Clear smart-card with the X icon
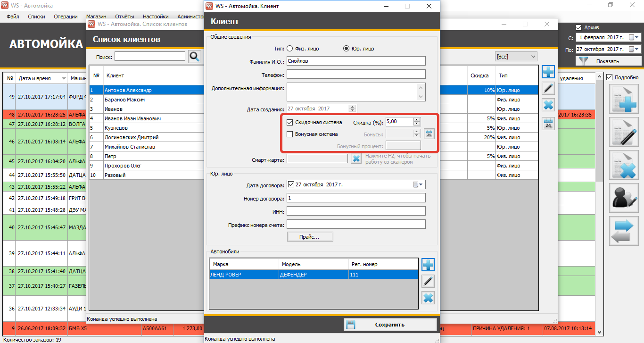The height and width of the screenshot is (343, 644). 356,159
